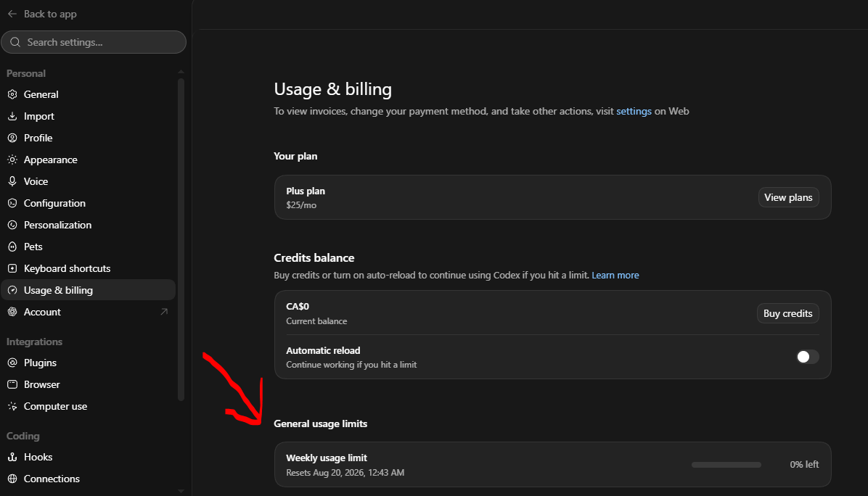Click the Profile person icon
Image resolution: width=868 pixels, height=496 pixels.
tap(12, 138)
